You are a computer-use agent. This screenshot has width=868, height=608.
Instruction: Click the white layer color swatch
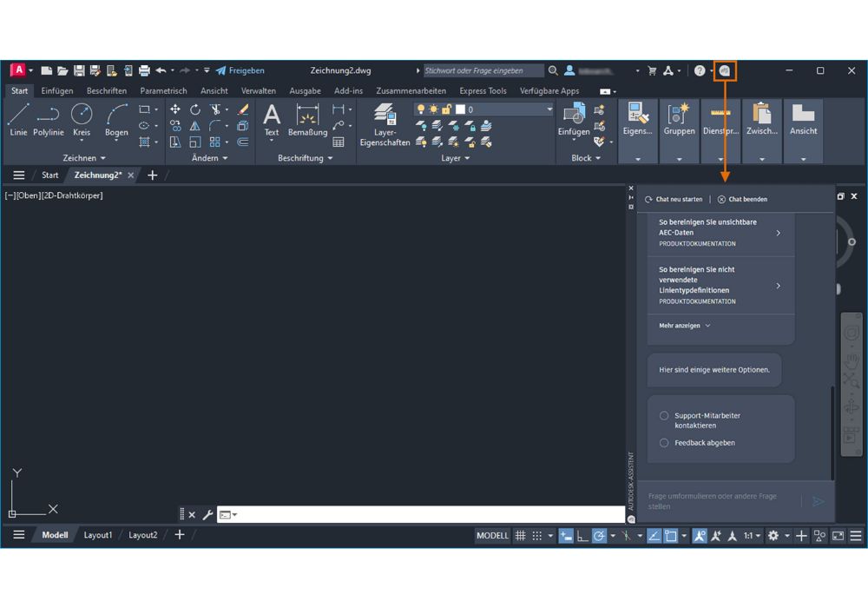(x=461, y=109)
